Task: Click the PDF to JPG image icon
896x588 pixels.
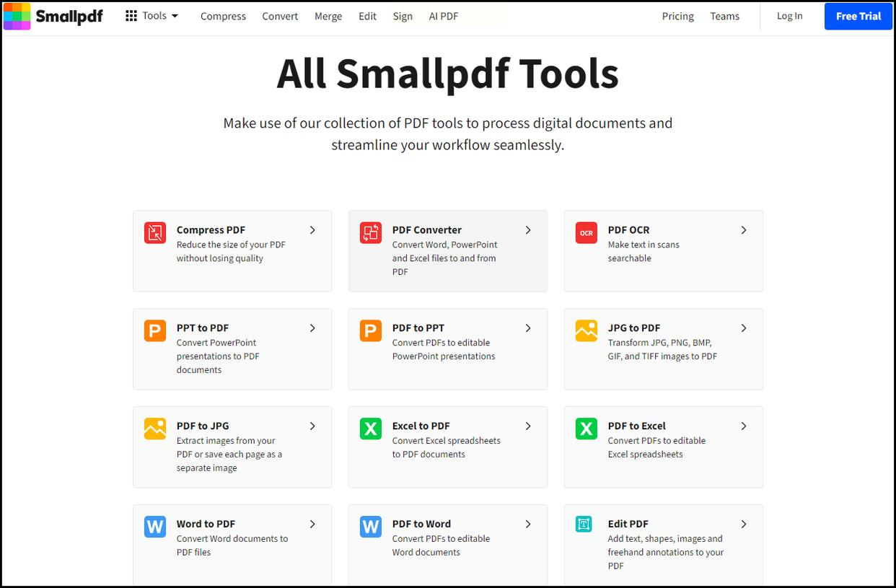Action: [155, 429]
